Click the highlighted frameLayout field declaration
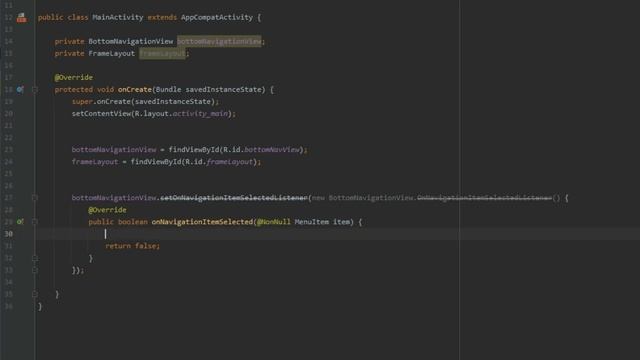The image size is (640, 360). (162, 53)
